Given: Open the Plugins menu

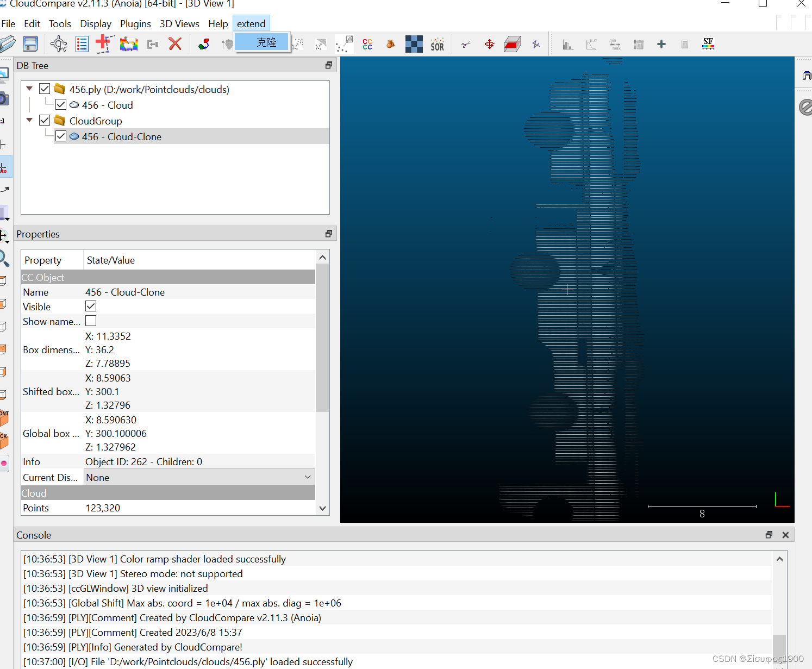Looking at the screenshot, I should coord(135,23).
